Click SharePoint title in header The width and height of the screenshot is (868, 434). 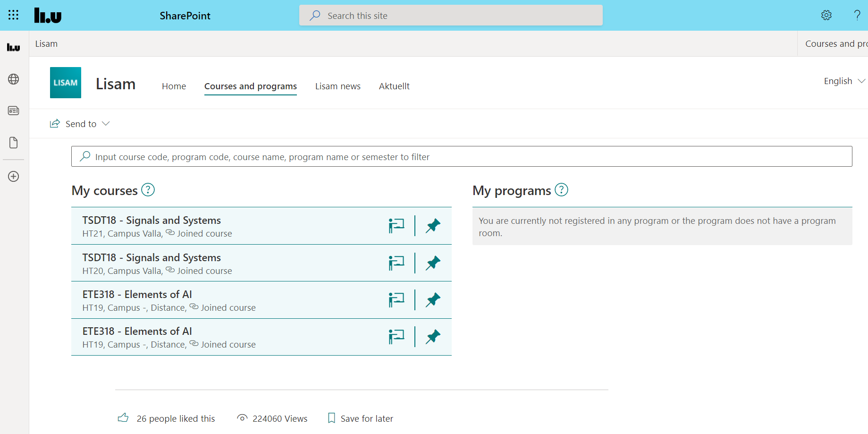tap(185, 16)
